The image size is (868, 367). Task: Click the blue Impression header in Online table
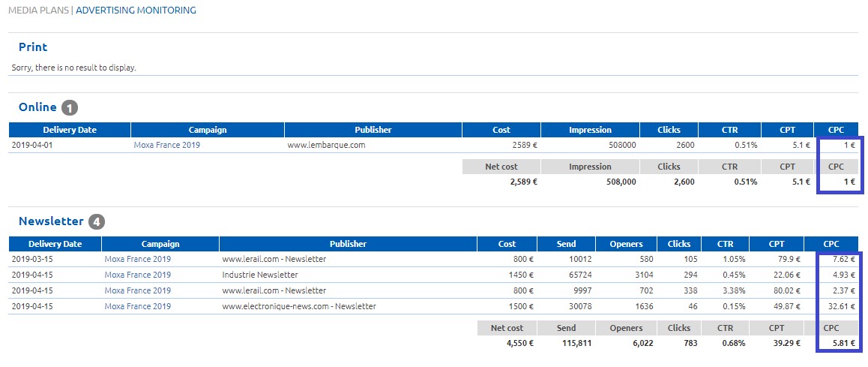(x=590, y=130)
